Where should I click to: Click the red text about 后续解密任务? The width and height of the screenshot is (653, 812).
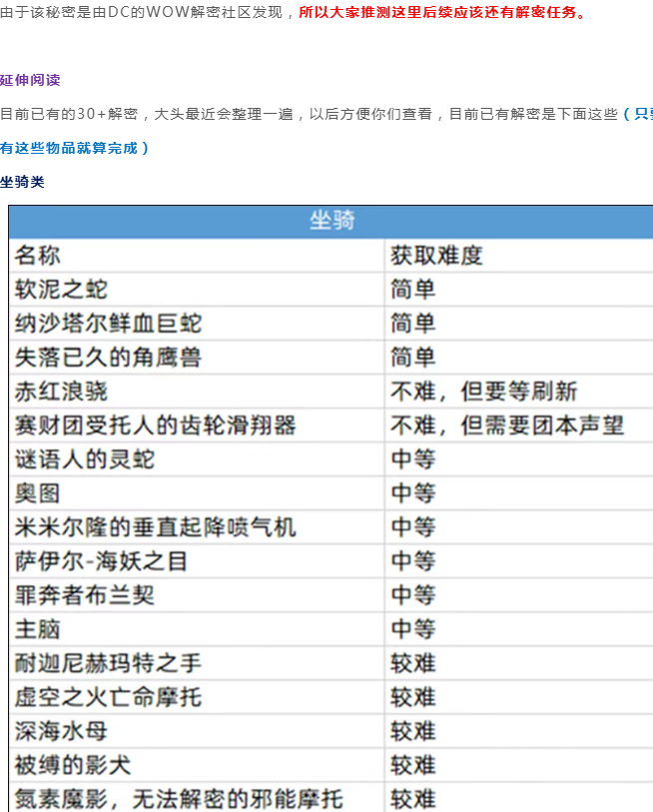(x=443, y=13)
